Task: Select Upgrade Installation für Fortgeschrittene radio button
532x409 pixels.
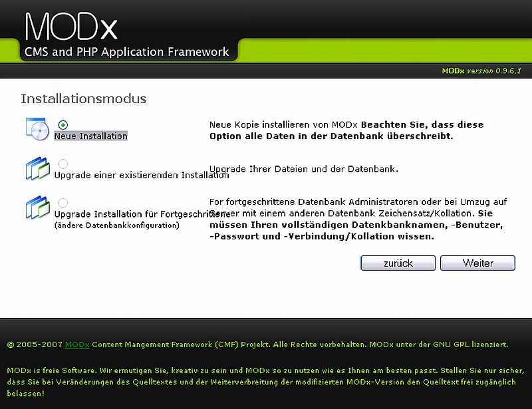Action: tap(63, 203)
